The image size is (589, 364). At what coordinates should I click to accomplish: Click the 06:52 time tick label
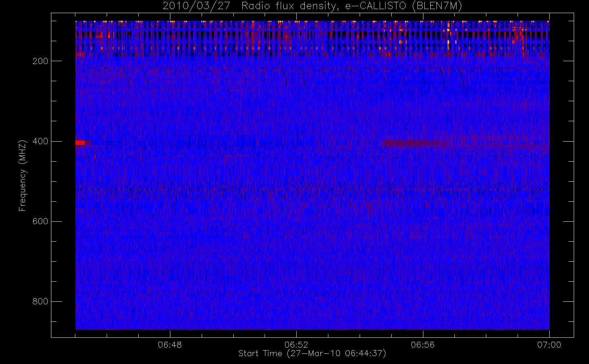pos(296,345)
